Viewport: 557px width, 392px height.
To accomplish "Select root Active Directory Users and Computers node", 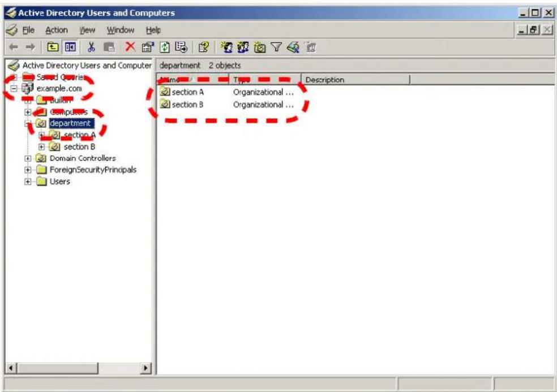I will coord(87,66).
